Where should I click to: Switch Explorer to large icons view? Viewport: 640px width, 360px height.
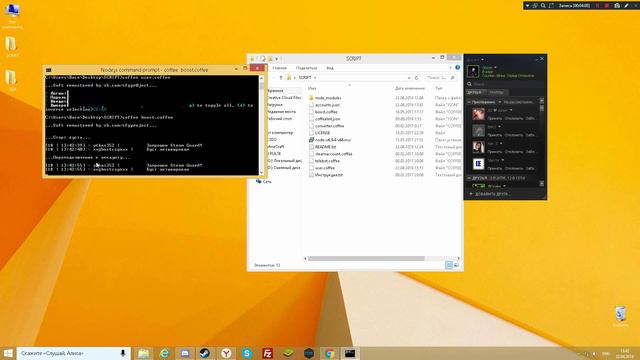[456, 265]
